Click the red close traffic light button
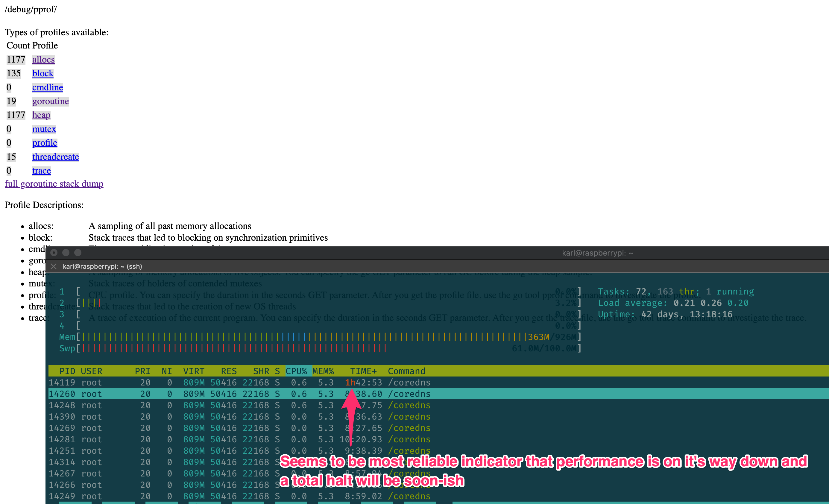This screenshot has height=504, width=829. point(54,253)
